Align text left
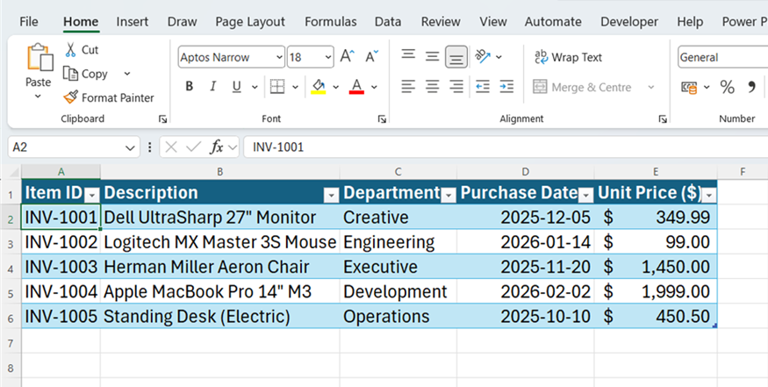This screenshot has width=768, height=387. point(408,87)
